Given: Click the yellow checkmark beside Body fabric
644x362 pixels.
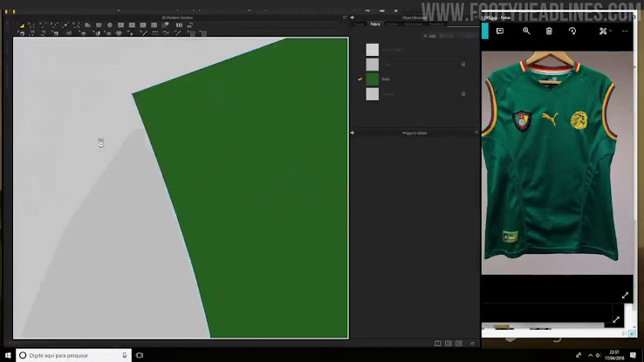Looking at the screenshot, I should (360, 79).
